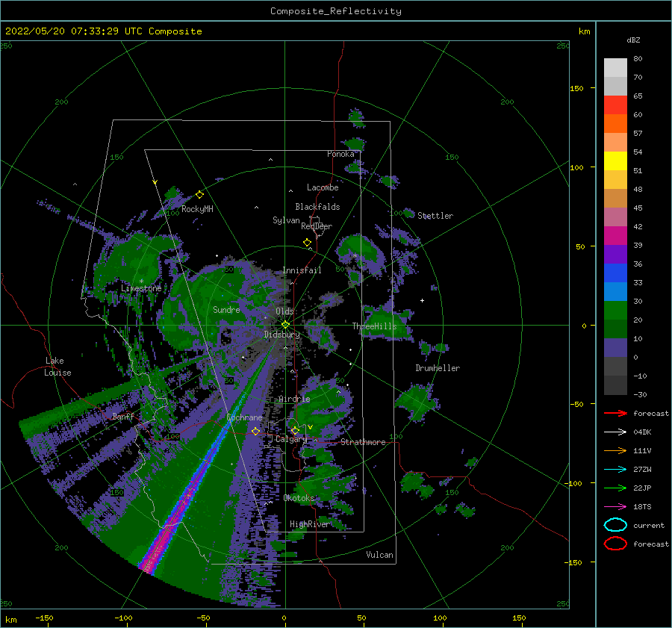Pick the blue 33-36 dBZ color swatch

615,273
